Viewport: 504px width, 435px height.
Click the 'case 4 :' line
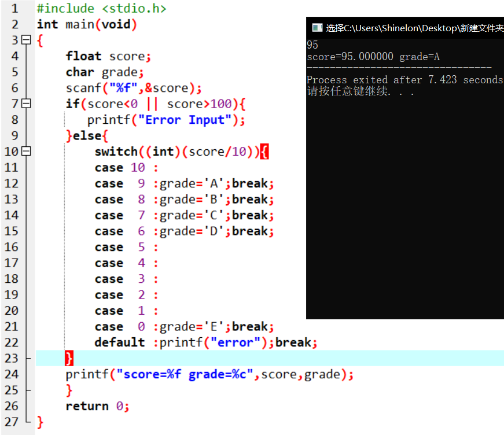126,263
